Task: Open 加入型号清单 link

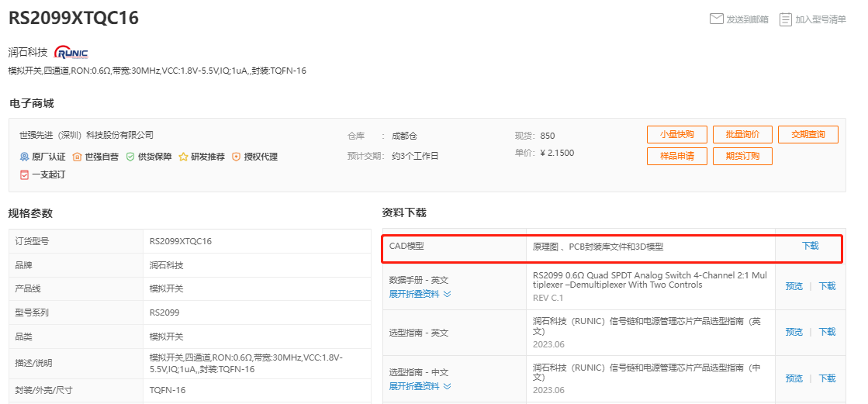Action: click(821, 19)
